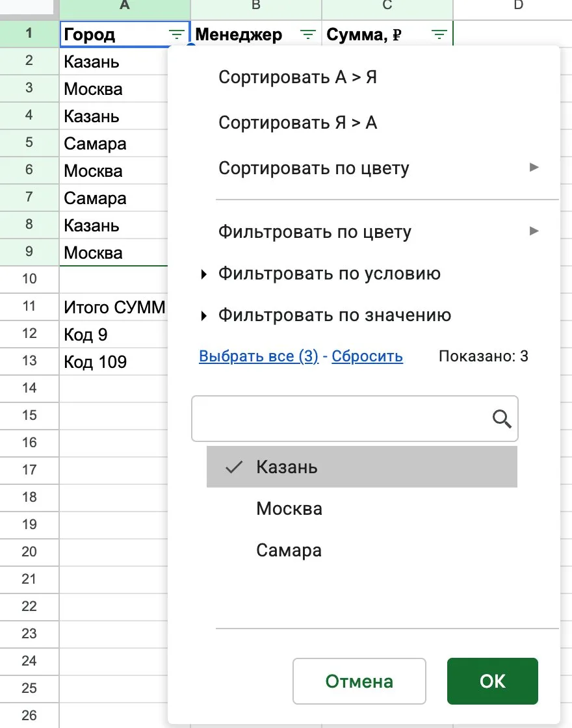Screen dimensions: 572x728
Task: Click the search magnifier icon in filter box
Action: pyautogui.click(x=502, y=419)
